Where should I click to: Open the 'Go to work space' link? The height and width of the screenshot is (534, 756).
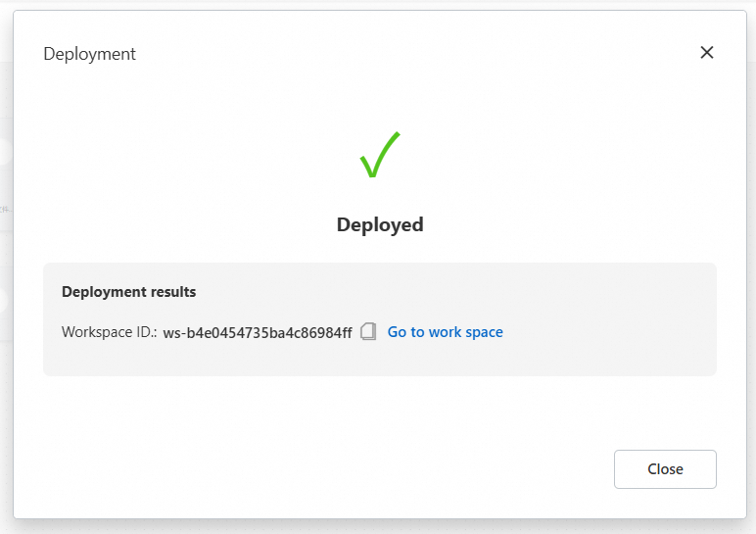pos(445,332)
